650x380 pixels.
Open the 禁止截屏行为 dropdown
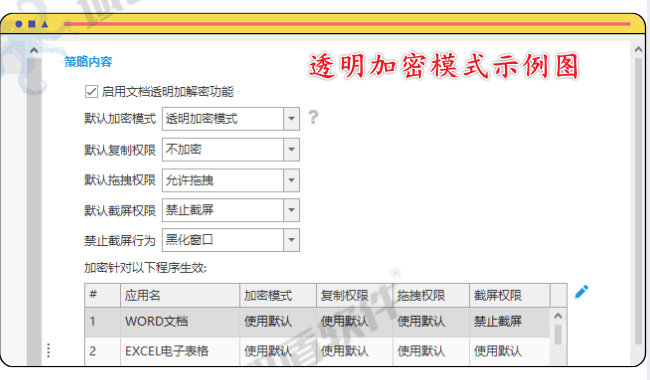(230, 240)
